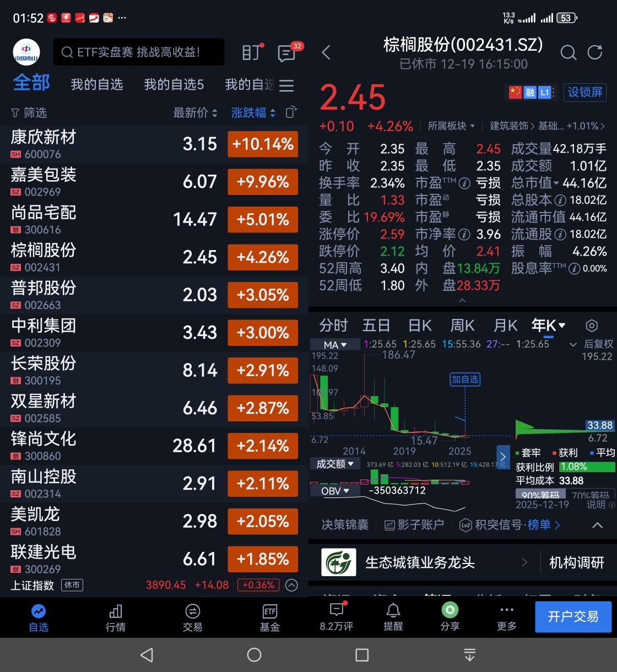The image size is (617, 672).
Task: Toggle 涨跌幅 sort order
Action: pyautogui.click(x=253, y=113)
